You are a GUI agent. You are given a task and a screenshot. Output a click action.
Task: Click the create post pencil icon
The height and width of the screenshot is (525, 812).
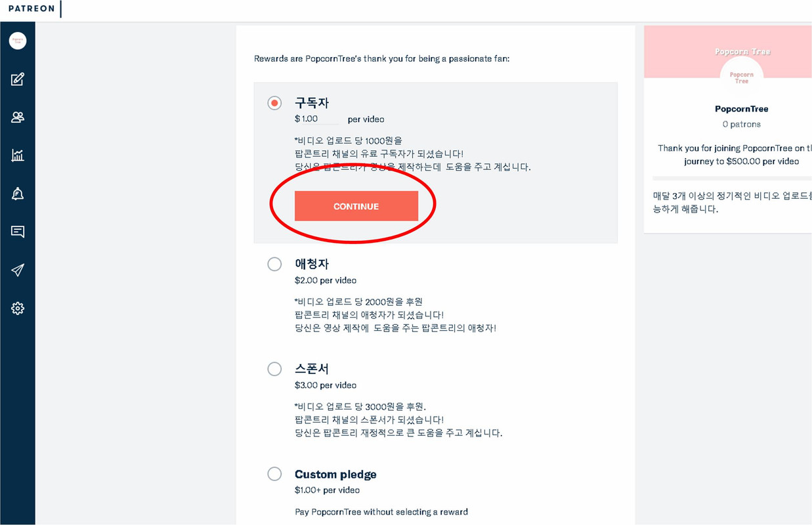tap(18, 79)
